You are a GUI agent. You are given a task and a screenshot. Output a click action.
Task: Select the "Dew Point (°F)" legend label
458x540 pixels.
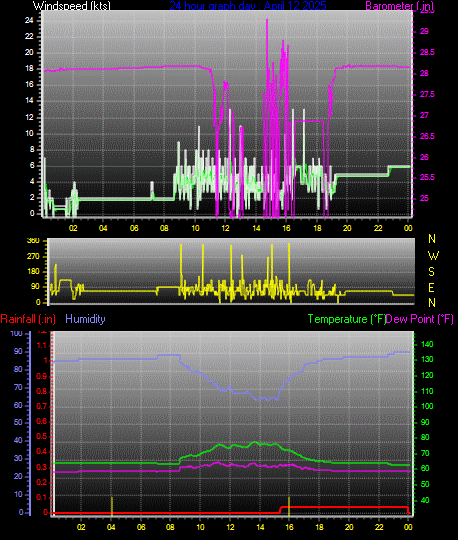[x=419, y=319]
